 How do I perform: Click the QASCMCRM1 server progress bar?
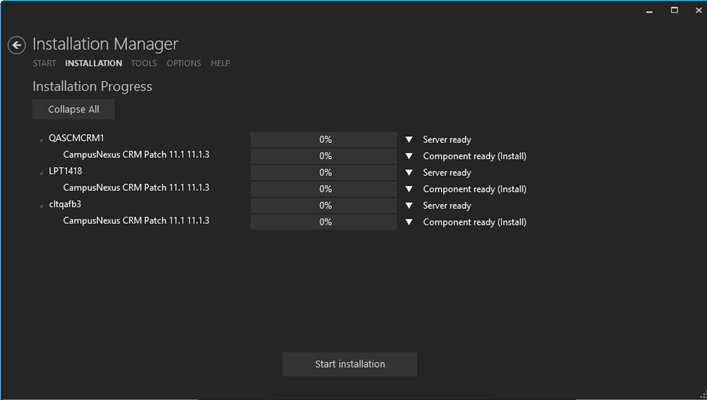pos(324,140)
